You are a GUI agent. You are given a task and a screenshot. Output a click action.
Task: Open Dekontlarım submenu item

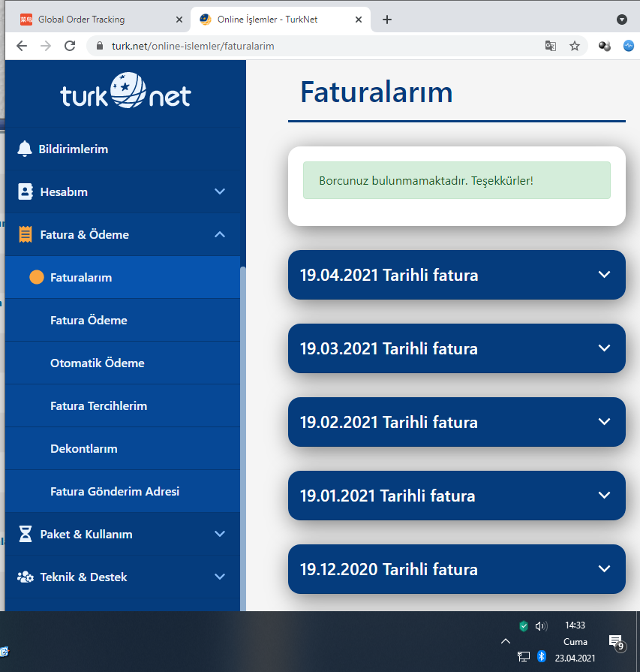122,449
